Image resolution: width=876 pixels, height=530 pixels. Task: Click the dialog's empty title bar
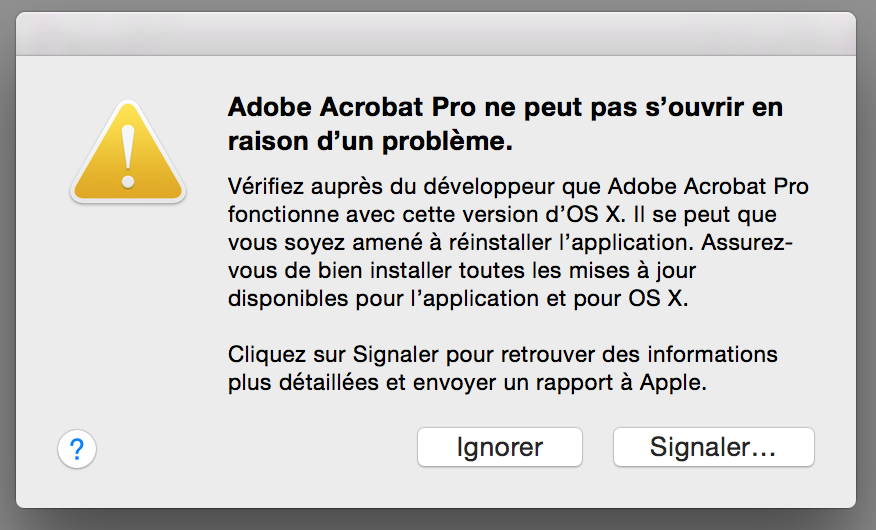pyautogui.click(x=436, y=34)
